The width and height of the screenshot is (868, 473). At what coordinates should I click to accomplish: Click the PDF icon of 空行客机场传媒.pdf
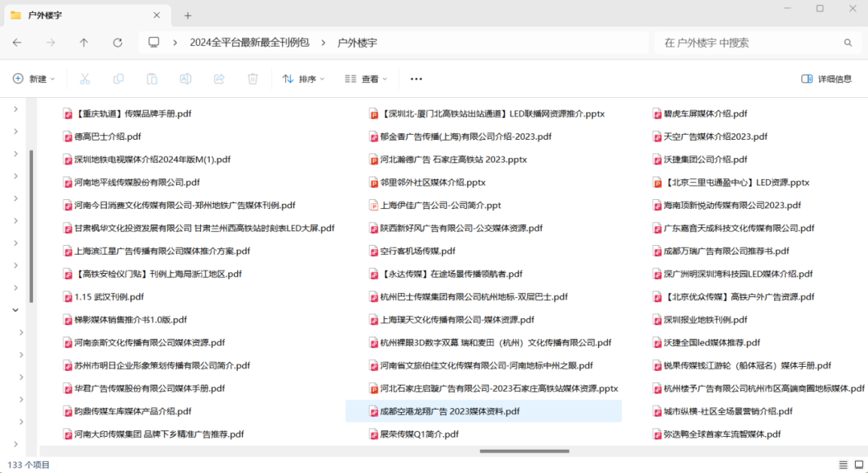tap(374, 251)
